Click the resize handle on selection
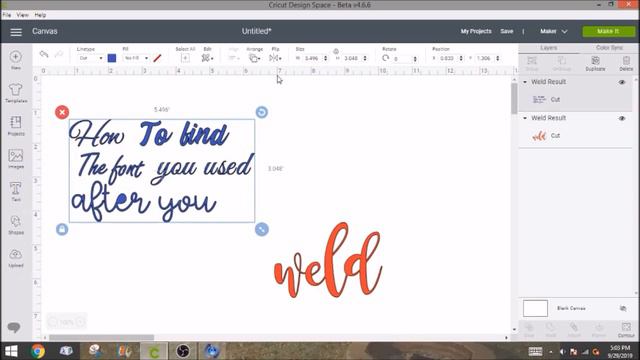Screen dimensions: 640x360 coord(262,229)
